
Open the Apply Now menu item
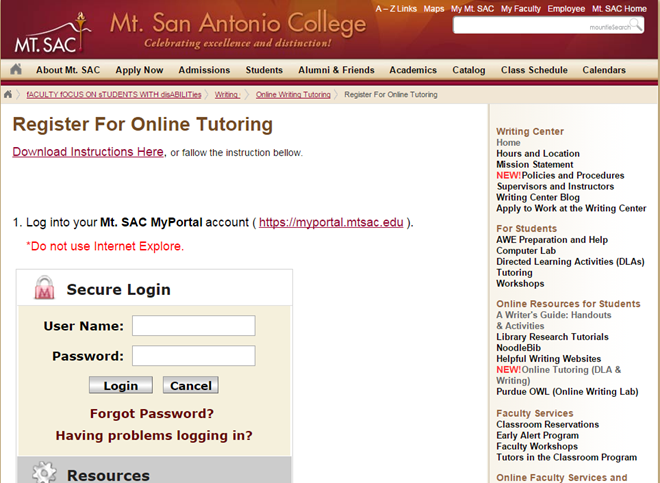tap(139, 70)
